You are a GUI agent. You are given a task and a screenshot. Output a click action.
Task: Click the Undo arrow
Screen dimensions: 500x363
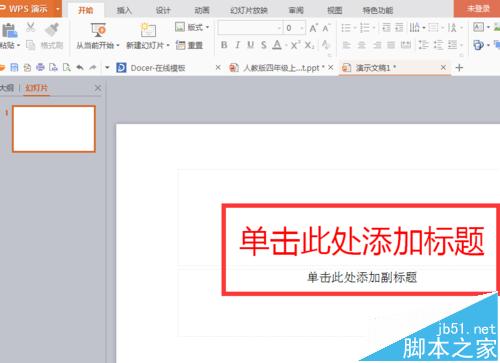click(80, 68)
